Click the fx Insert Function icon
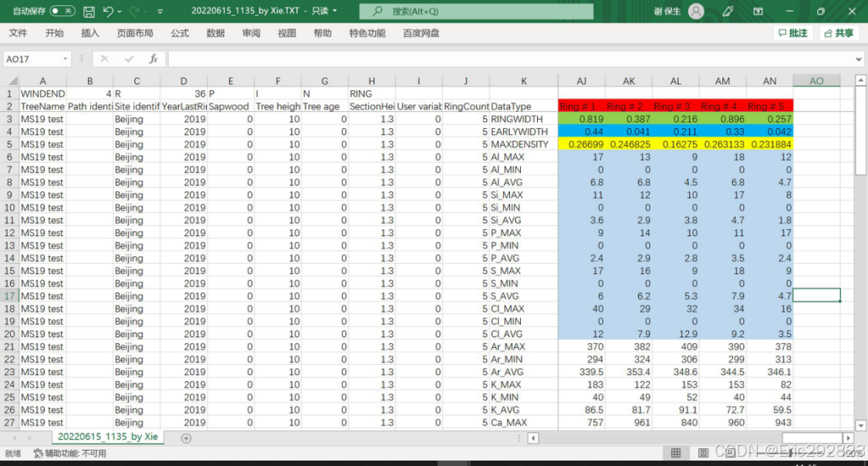 (x=154, y=59)
